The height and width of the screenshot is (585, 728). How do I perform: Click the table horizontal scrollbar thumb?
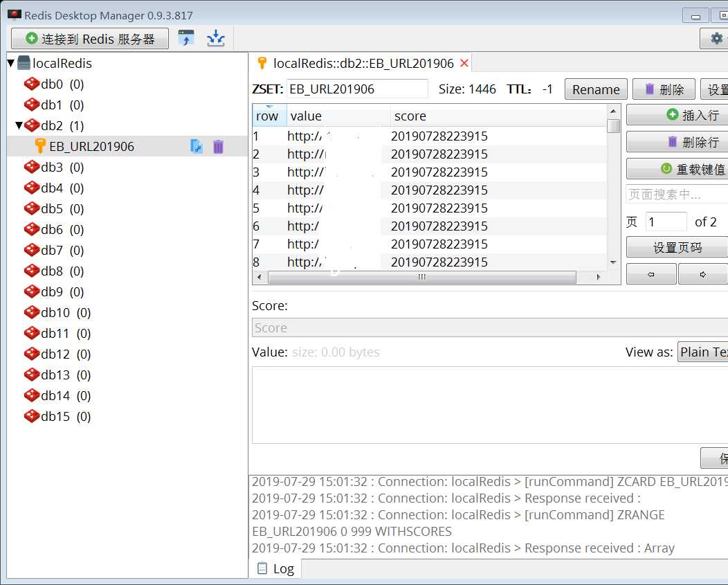[x=421, y=277]
